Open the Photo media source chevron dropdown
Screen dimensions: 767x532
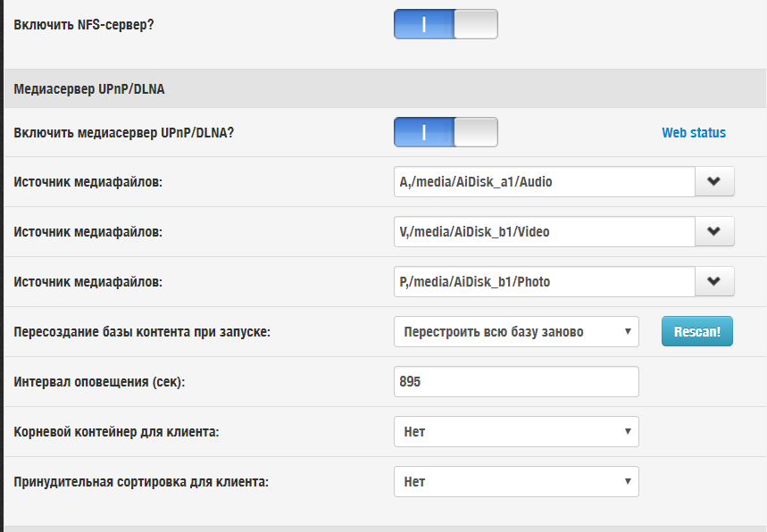tap(714, 281)
